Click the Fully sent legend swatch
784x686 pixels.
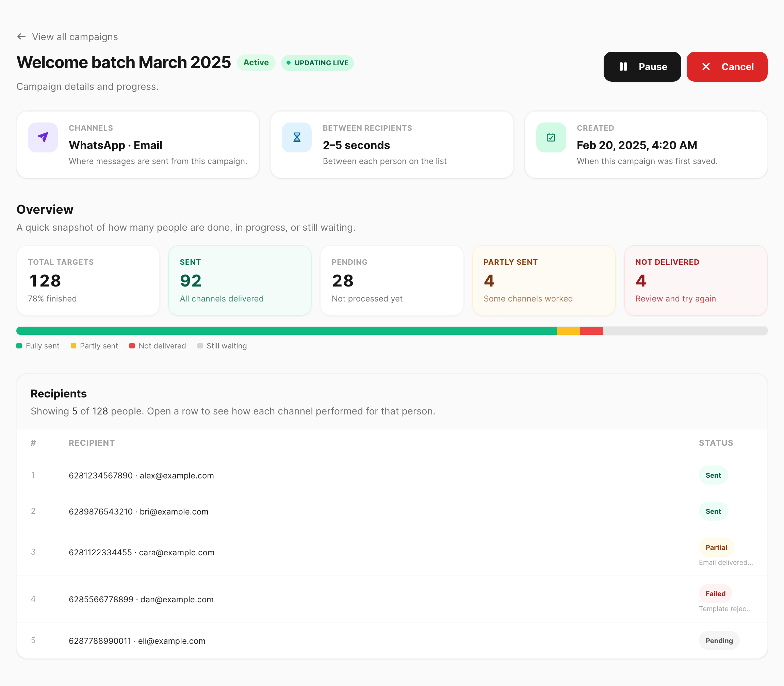19,346
